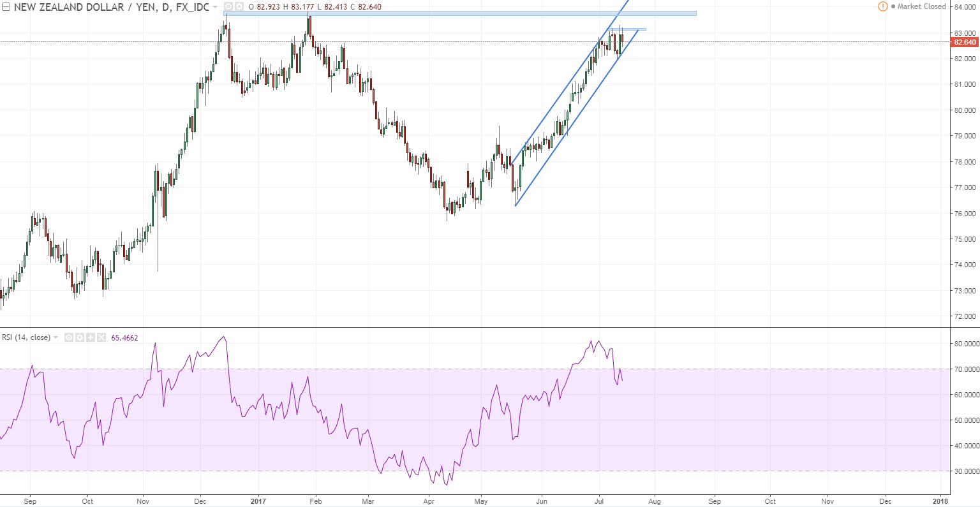980x507 pixels.
Task: Click the Dec label before 2018
Action: (x=886, y=501)
